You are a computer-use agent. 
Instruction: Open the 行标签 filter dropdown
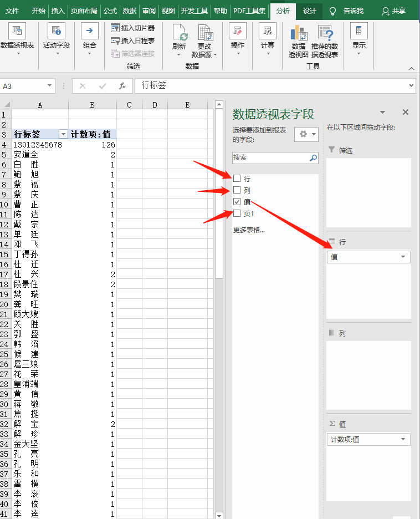[63, 134]
